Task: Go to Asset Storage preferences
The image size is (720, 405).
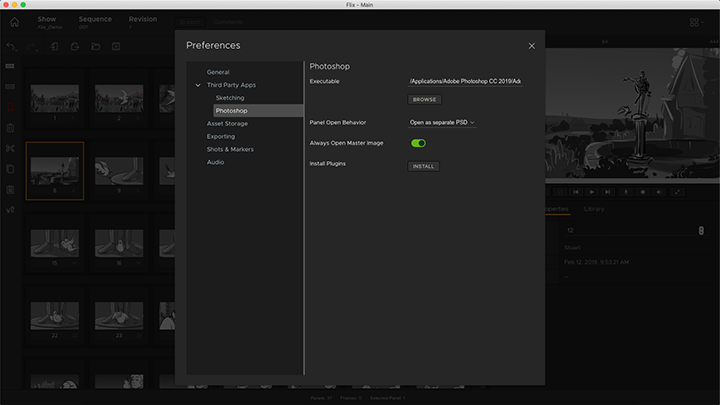Action: (227, 123)
